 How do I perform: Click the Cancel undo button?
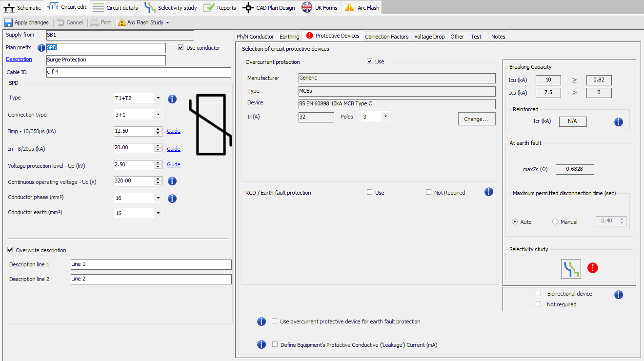(70, 22)
